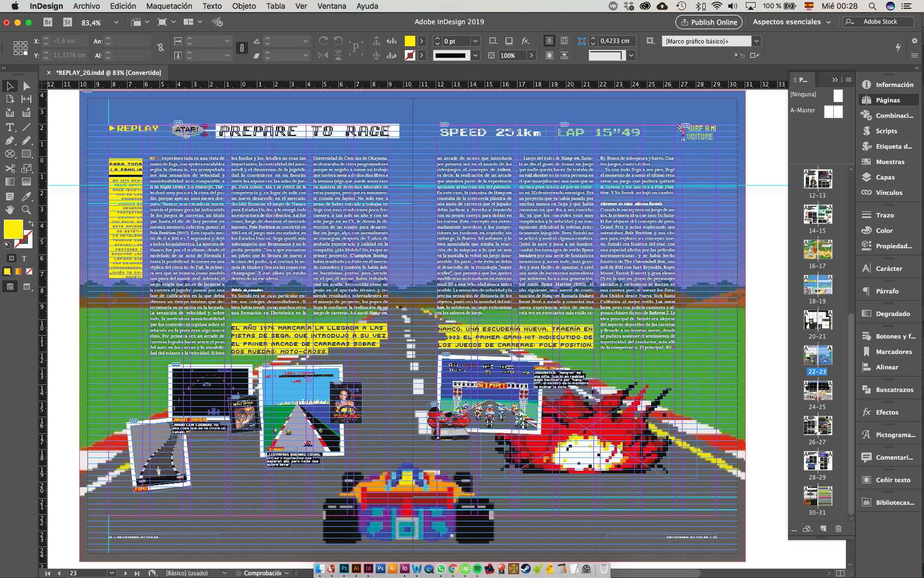The height and width of the screenshot is (578, 924).
Task: Toggle constrain width and height proportions
Action: pos(160,48)
